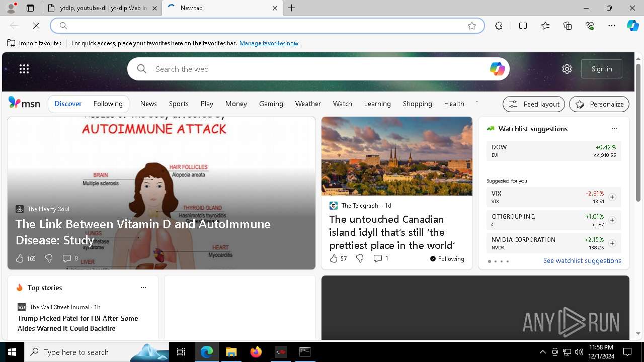The height and width of the screenshot is (362, 644).
Task: Switch to the Discover feed tab
Action: tap(68, 104)
